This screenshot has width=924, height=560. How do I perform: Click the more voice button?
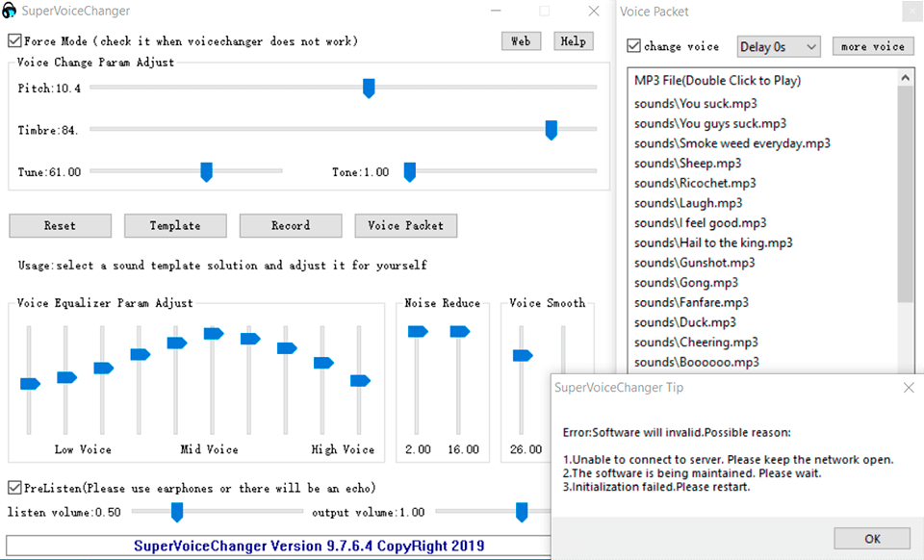click(x=873, y=45)
